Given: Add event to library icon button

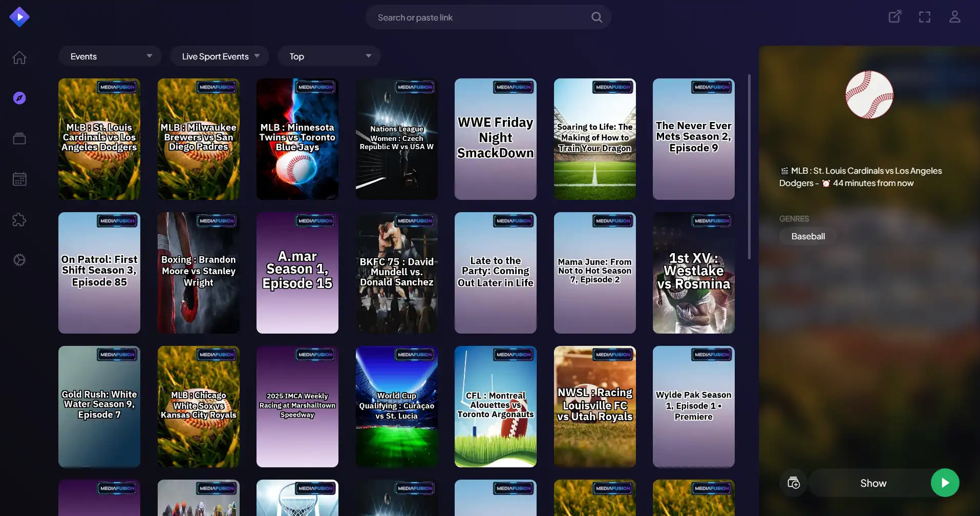Looking at the screenshot, I should click(x=794, y=483).
